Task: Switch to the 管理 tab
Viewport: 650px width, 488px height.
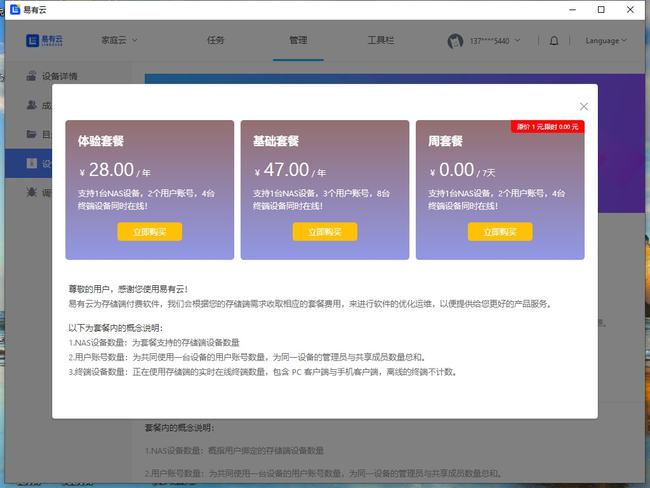Action: pos(298,41)
